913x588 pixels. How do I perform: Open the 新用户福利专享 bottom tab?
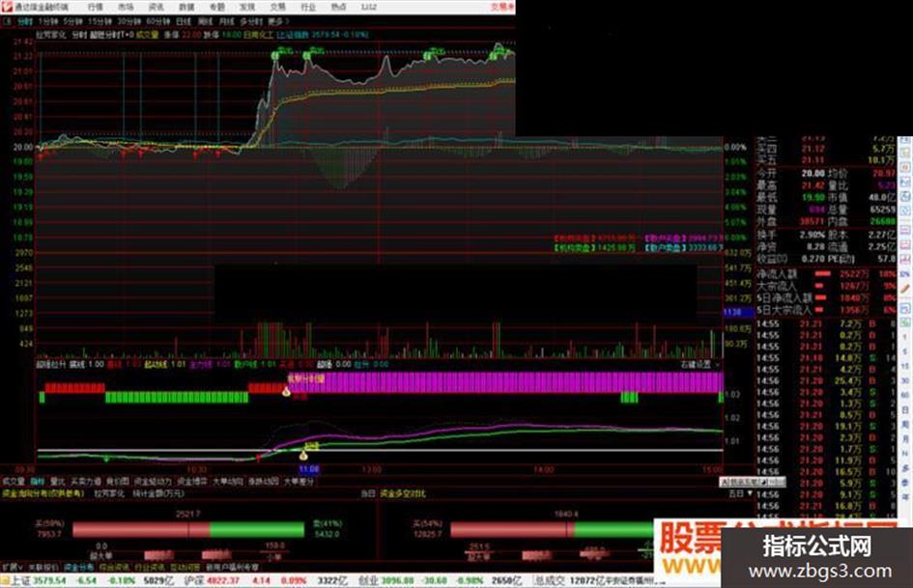tap(232, 567)
